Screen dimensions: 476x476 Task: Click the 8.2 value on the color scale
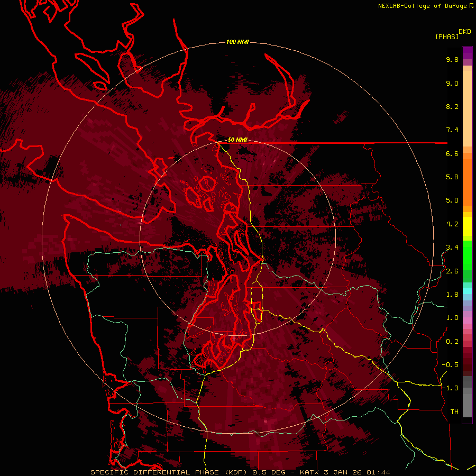click(452, 107)
